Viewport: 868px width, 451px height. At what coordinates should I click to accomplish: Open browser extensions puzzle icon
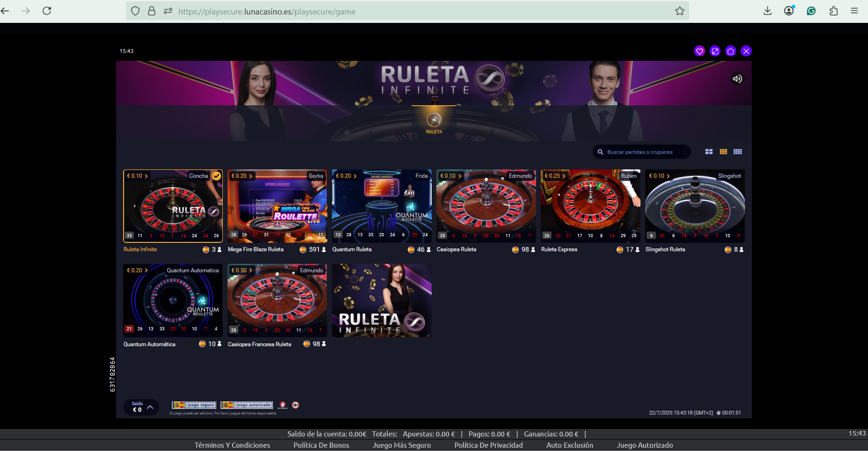pyautogui.click(x=833, y=11)
